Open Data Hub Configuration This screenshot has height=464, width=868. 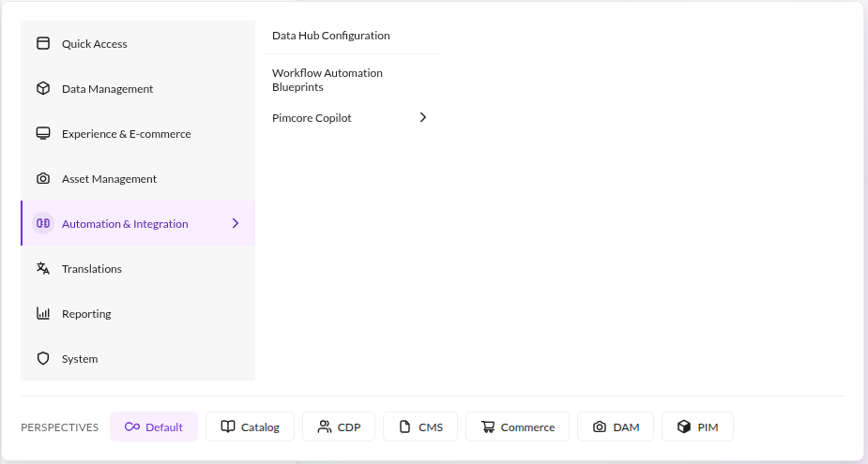pyautogui.click(x=352, y=36)
